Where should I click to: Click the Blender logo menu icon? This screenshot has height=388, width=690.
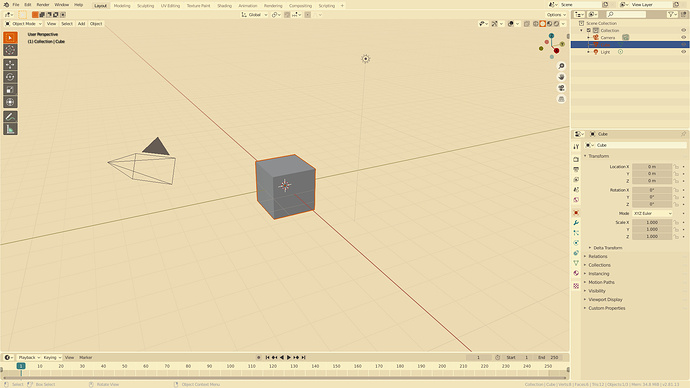click(6, 5)
